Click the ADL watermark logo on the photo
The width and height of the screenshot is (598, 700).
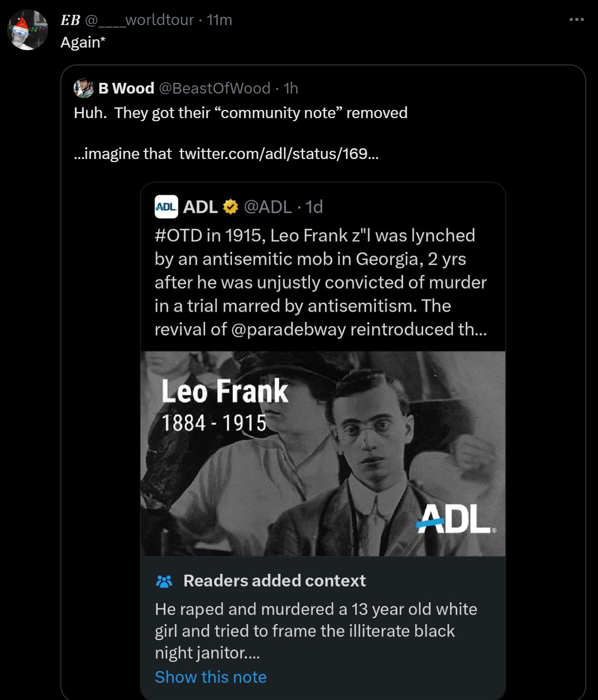454,518
